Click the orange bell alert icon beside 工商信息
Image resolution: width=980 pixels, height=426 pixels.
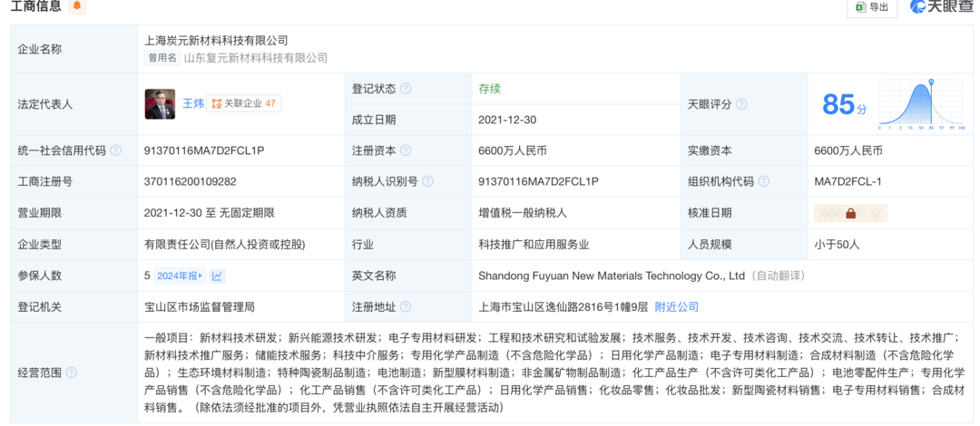(77, 6)
